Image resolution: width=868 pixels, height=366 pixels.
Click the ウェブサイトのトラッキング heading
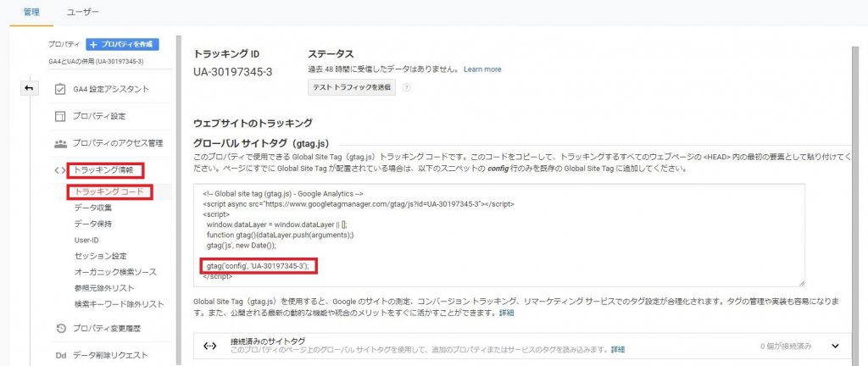[253, 122]
